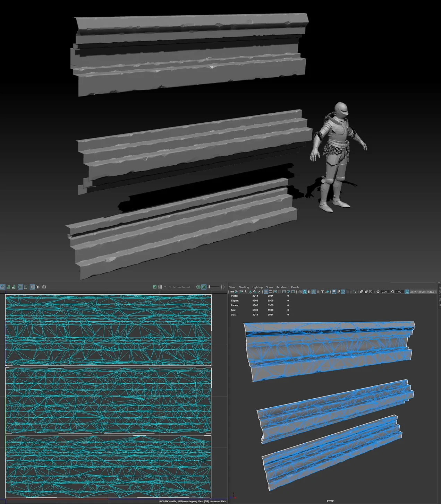Click the gamma value field showing 1.00
The image size is (441, 504).
pos(399,292)
